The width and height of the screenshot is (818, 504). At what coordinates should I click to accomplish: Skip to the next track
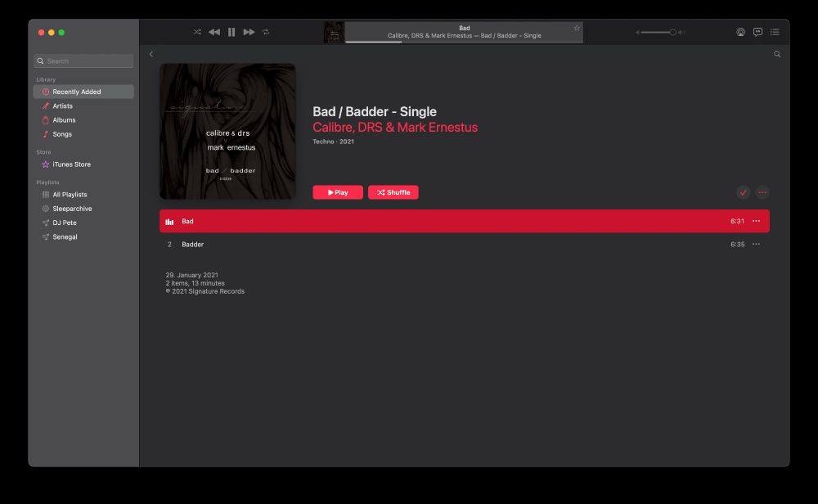(x=249, y=32)
